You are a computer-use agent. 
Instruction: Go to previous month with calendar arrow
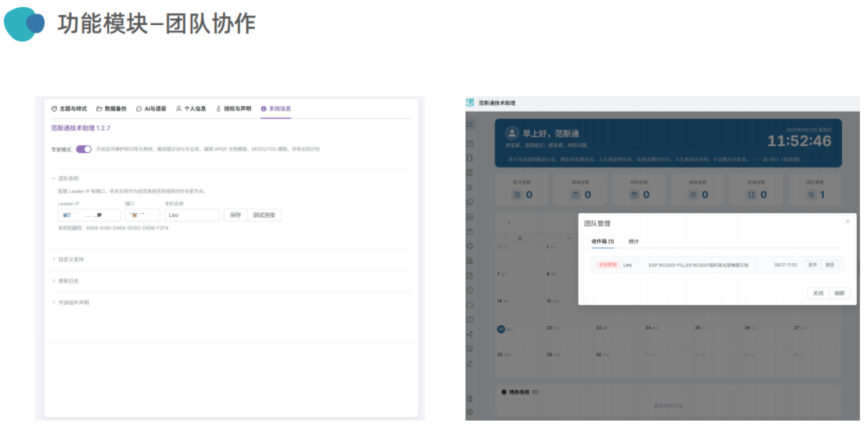pyautogui.click(x=509, y=223)
